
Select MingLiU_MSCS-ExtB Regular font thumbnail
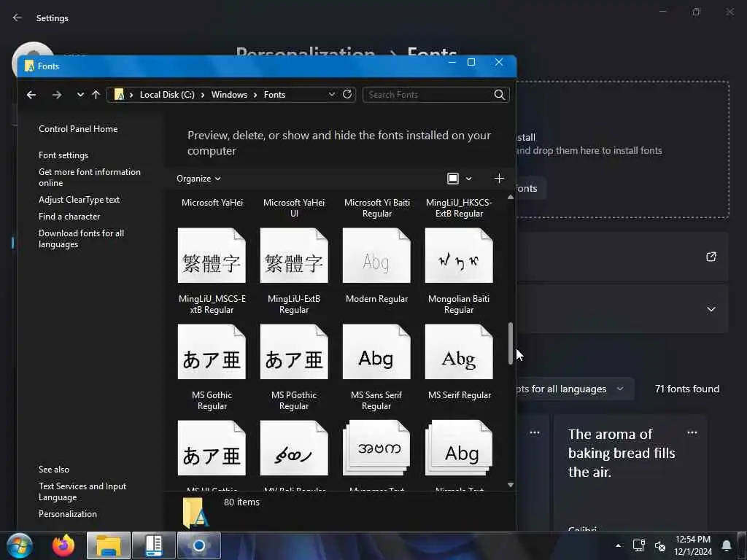(212, 255)
